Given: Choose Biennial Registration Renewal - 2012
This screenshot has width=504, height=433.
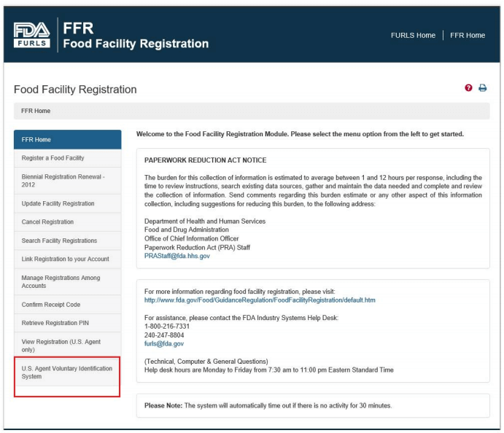Looking at the screenshot, I should click(x=68, y=181).
